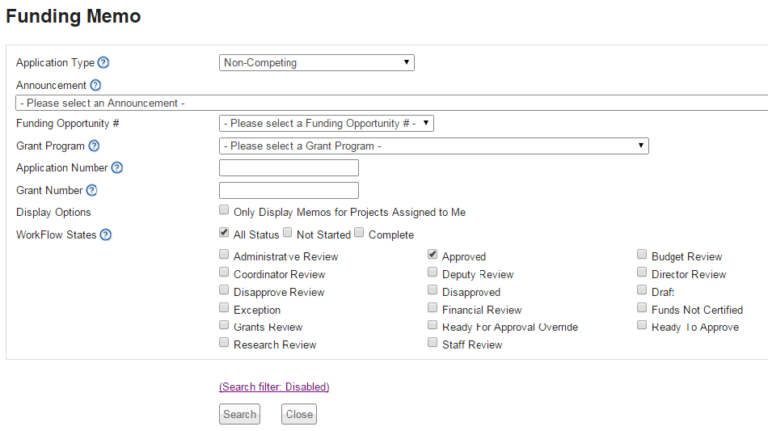768x431 pixels.
Task: Click into the Application Number text field
Action: [288, 168]
